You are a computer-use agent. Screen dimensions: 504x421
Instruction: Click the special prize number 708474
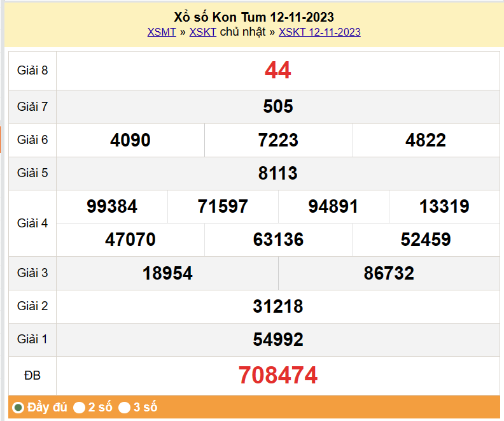(278, 375)
